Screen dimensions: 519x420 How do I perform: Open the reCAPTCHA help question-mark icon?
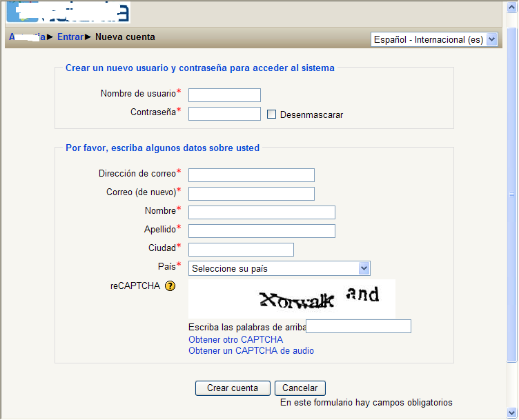[170, 286]
